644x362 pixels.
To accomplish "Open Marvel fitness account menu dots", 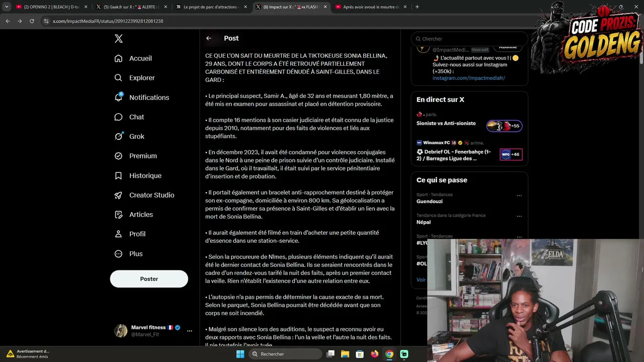I will tap(190, 331).
